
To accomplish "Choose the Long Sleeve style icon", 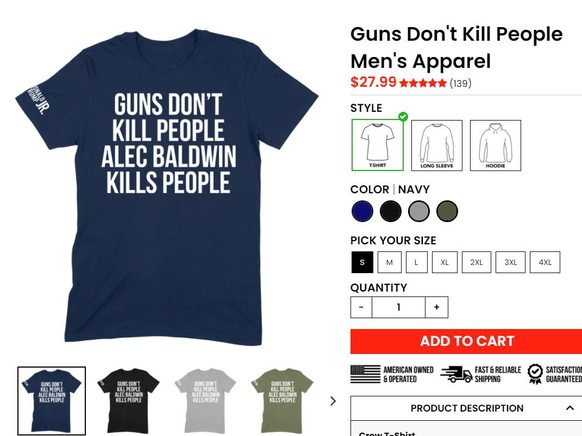I will pyautogui.click(x=436, y=145).
